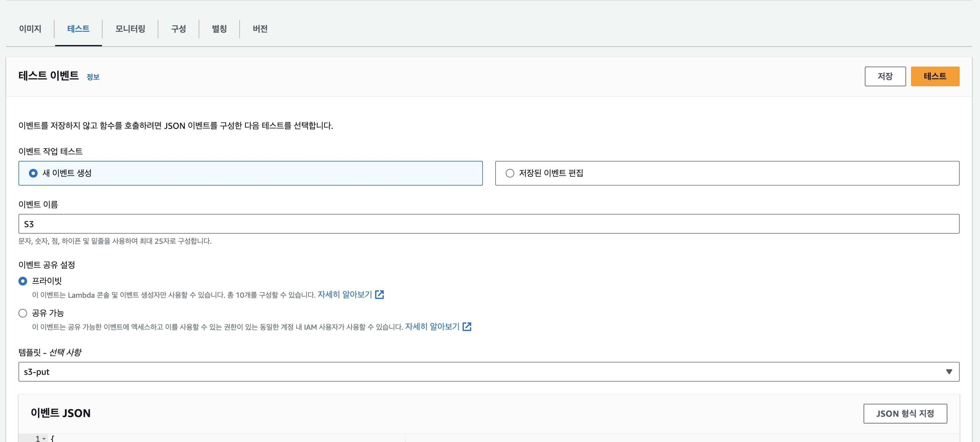The image size is (980, 442).
Task: Open the 구성 tab
Action: point(178,29)
